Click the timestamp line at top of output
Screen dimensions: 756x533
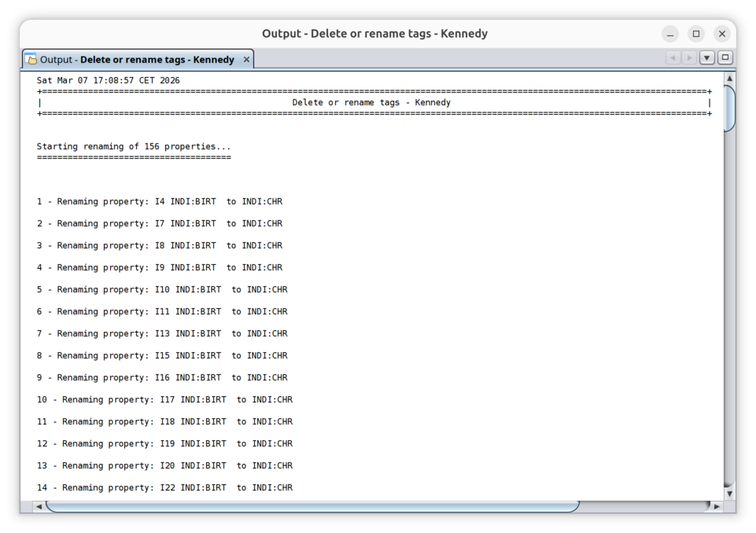(x=109, y=81)
